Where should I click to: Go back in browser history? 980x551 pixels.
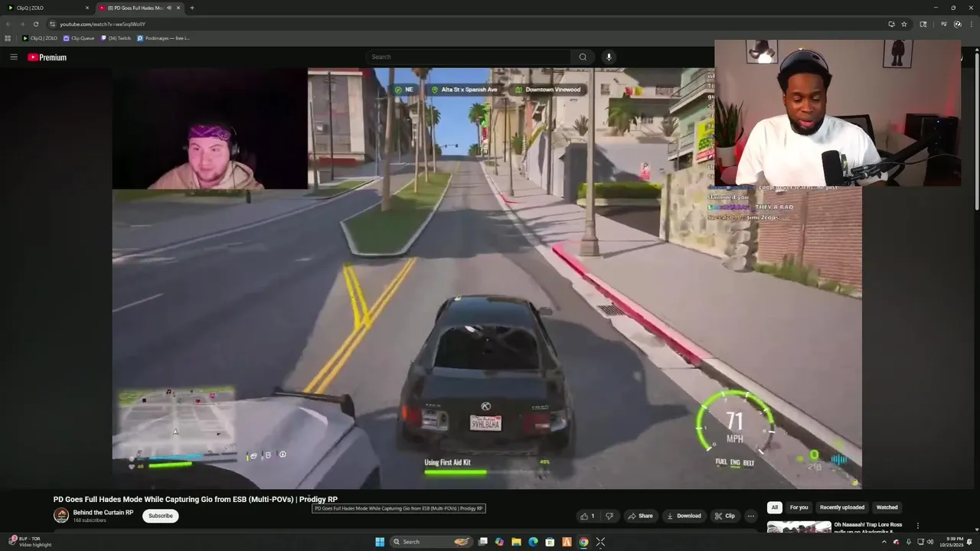coord(8,24)
